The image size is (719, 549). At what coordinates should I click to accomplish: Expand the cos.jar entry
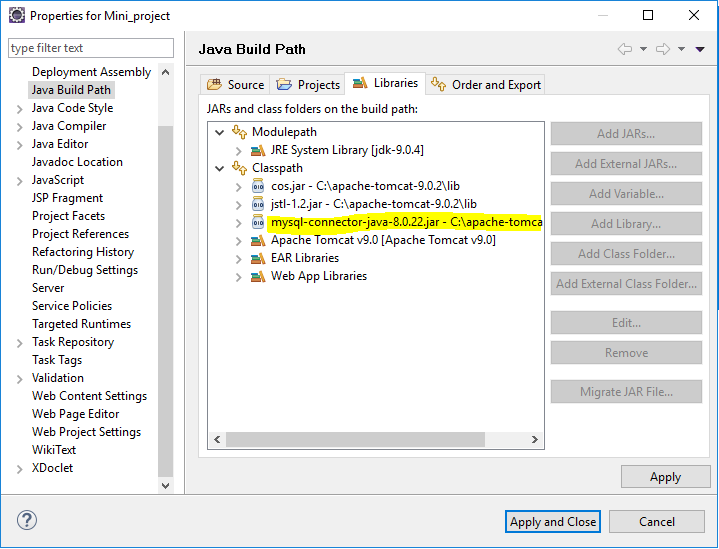coord(238,187)
